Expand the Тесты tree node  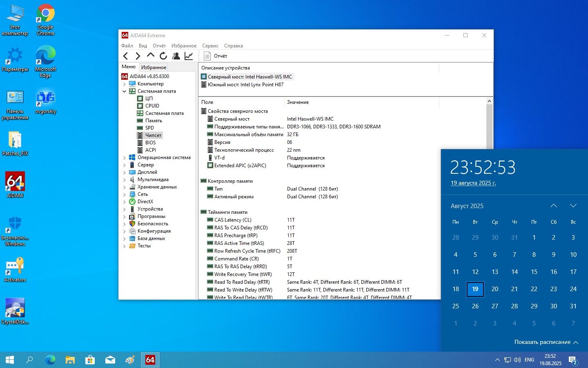[124, 246]
